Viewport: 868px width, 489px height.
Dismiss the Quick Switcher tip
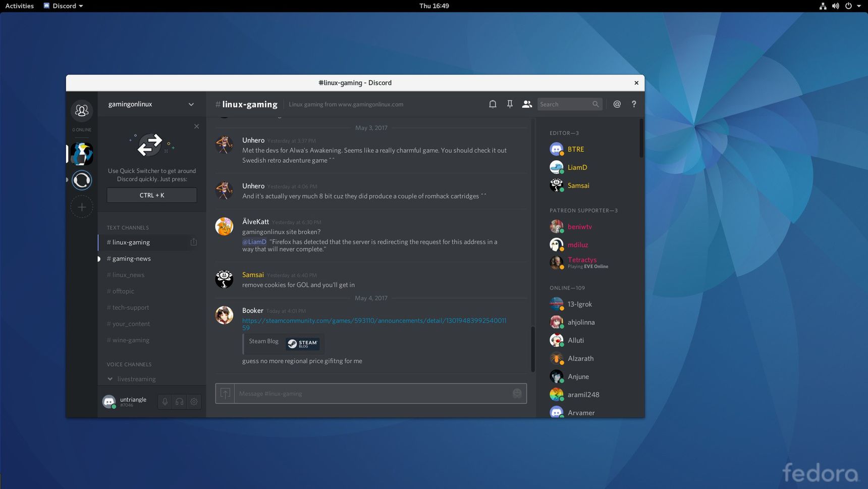196,126
